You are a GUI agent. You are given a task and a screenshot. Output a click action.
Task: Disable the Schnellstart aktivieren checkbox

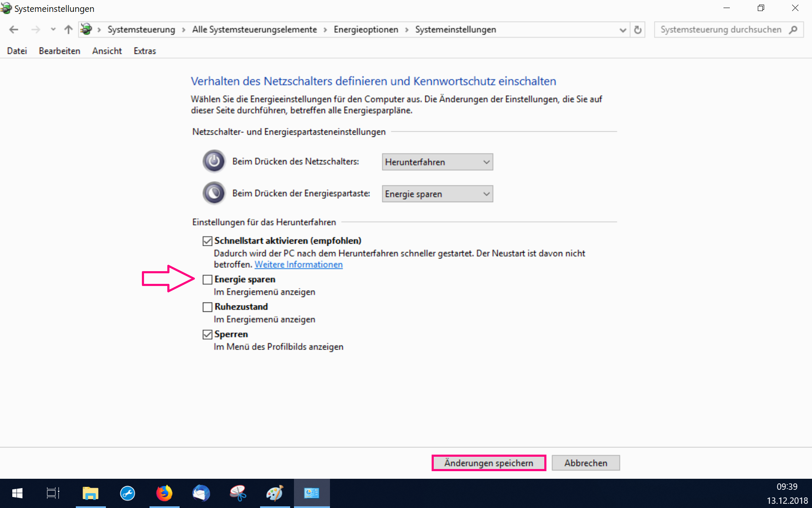click(x=207, y=241)
